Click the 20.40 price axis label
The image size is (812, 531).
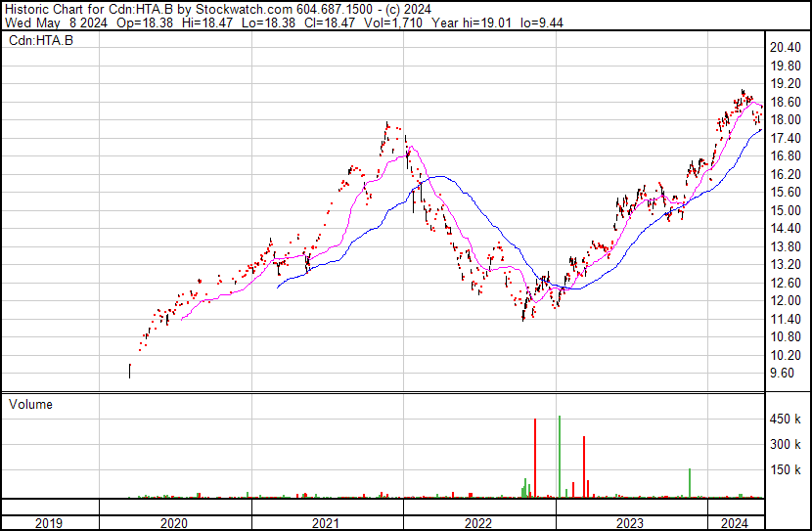(x=785, y=48)
